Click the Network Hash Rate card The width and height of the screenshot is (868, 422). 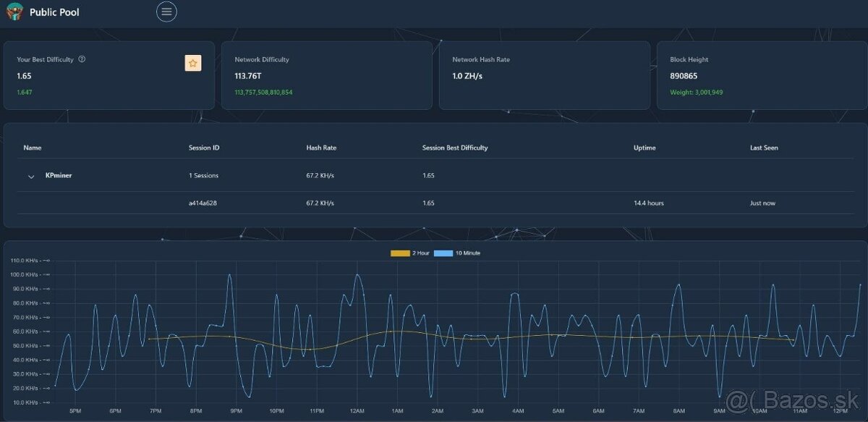coord(544,75)
